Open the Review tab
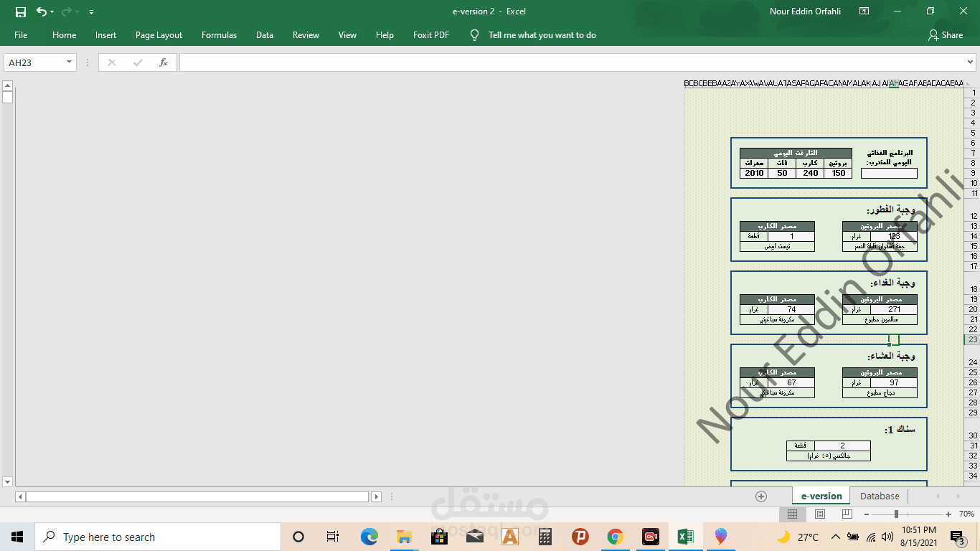 click(x=306, y=35)
